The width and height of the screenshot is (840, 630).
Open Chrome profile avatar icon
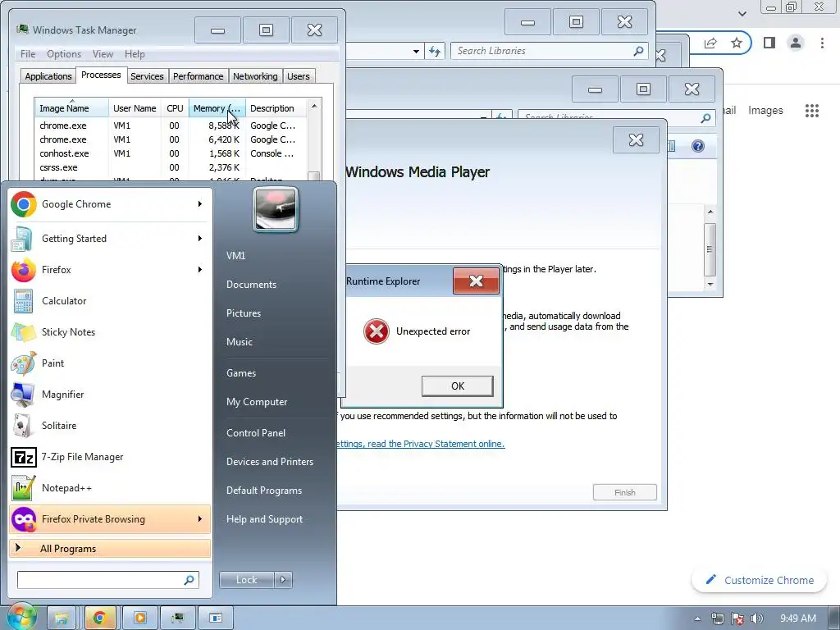tap(796, 43)
